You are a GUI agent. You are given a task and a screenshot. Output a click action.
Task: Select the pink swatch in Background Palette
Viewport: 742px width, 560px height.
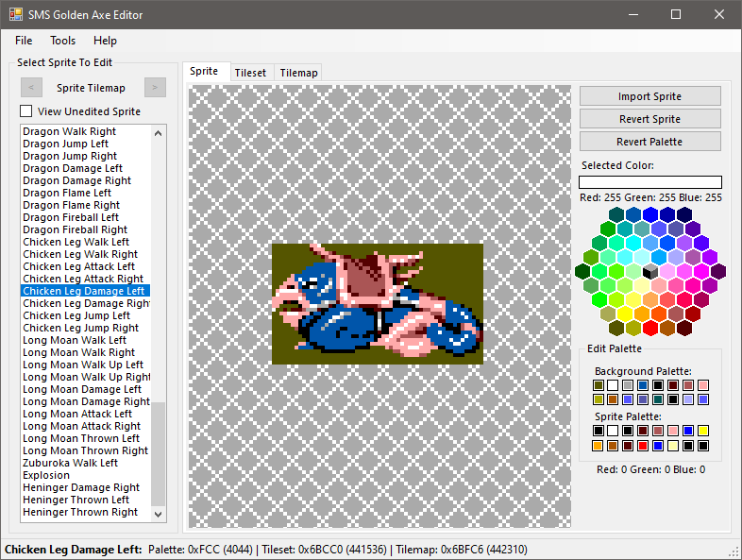pyautogui.click(x=703, y=385)
